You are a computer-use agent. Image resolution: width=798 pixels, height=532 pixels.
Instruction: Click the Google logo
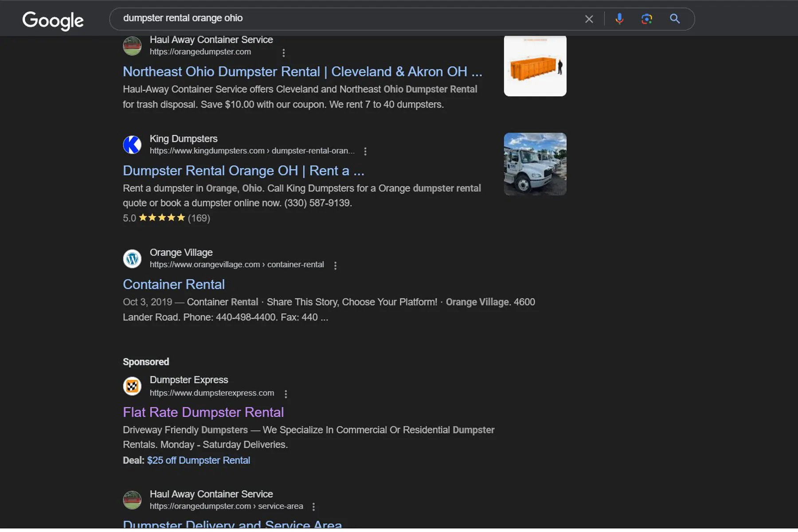pyautogui.click(x=53, y=20)
